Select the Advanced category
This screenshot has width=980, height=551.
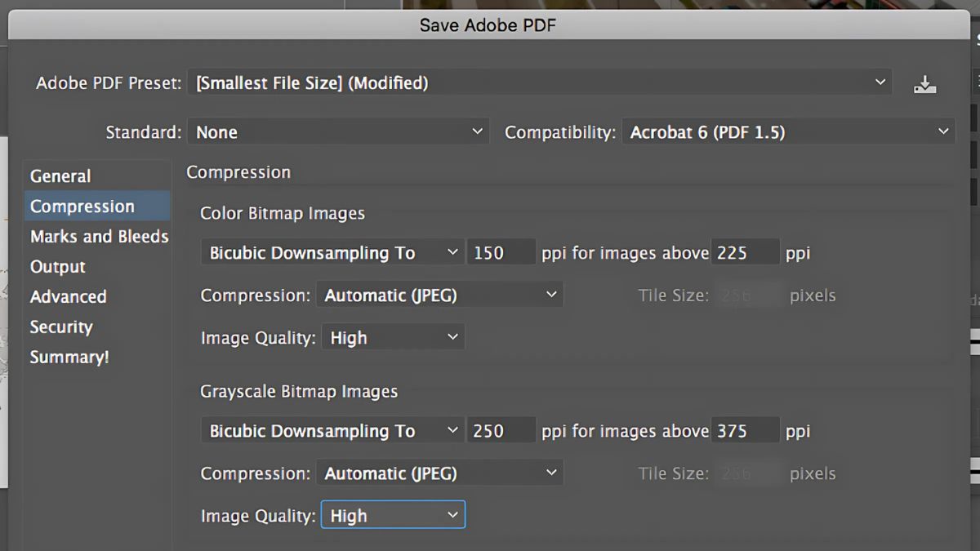tap(97, 297)
